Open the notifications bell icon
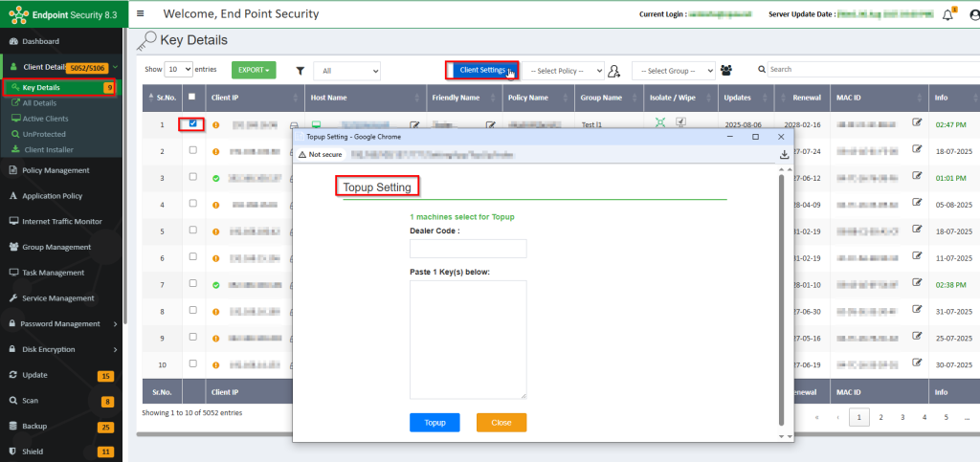The height and width of the screenshot is (462, 980). [947, 14]
